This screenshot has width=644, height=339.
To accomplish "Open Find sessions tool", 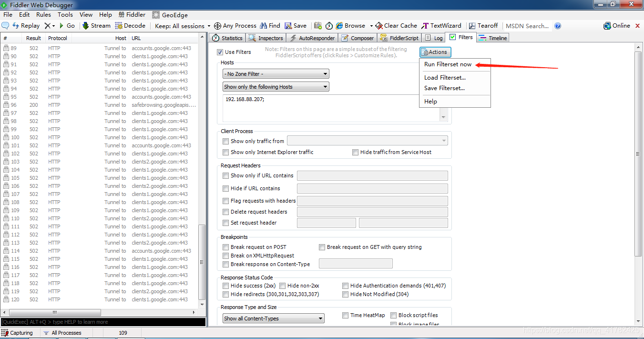I will coord(270,26).
